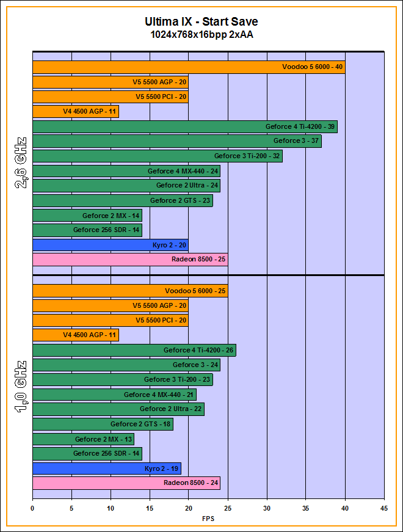Click the Voodoo 5 6000 - 40 bar
The height and width of the screenshot is (532, 403).
pos(188,67)
